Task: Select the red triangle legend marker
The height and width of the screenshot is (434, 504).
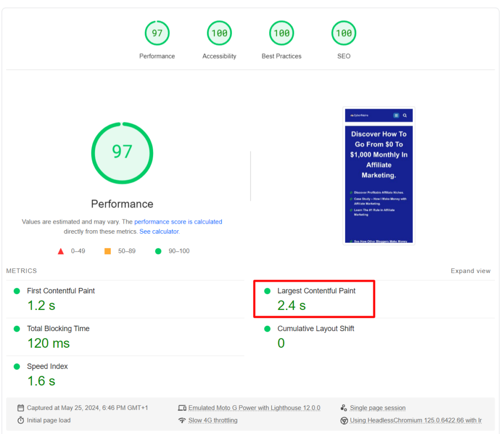Action: (61, 251)
